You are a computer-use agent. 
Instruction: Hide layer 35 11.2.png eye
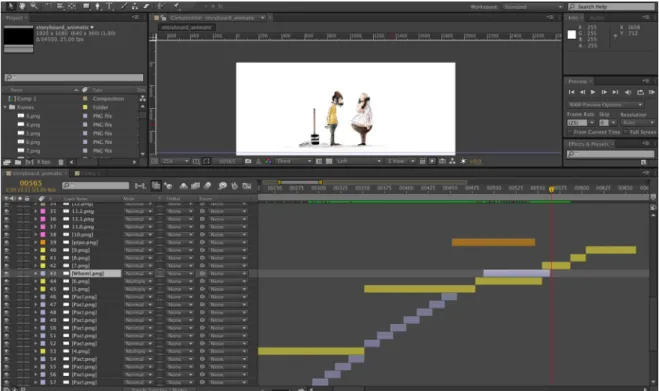pyautogui.click(x=7, y=211)
